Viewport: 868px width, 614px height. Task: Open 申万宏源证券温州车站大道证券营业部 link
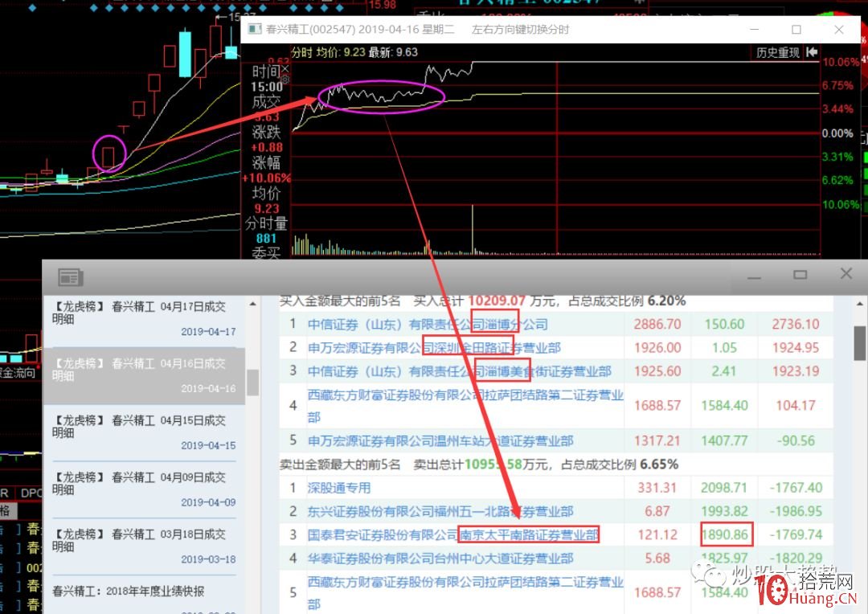pos(440,441)
